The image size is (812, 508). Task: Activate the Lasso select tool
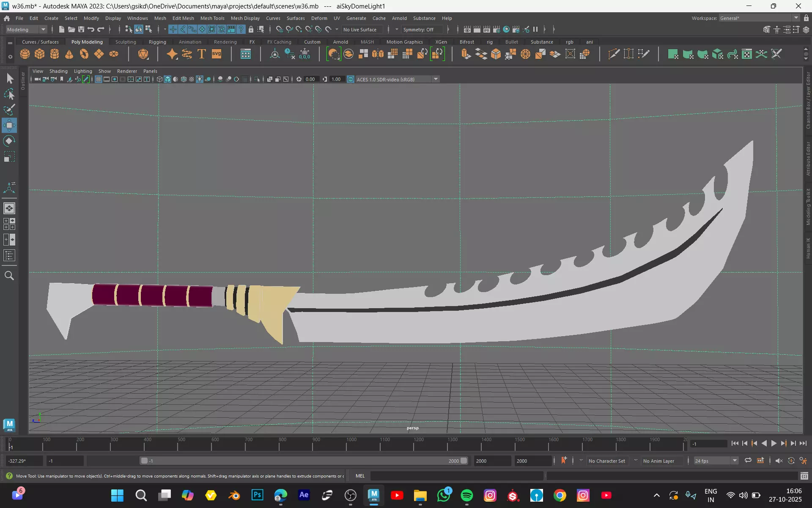click(x=9, y=94)
